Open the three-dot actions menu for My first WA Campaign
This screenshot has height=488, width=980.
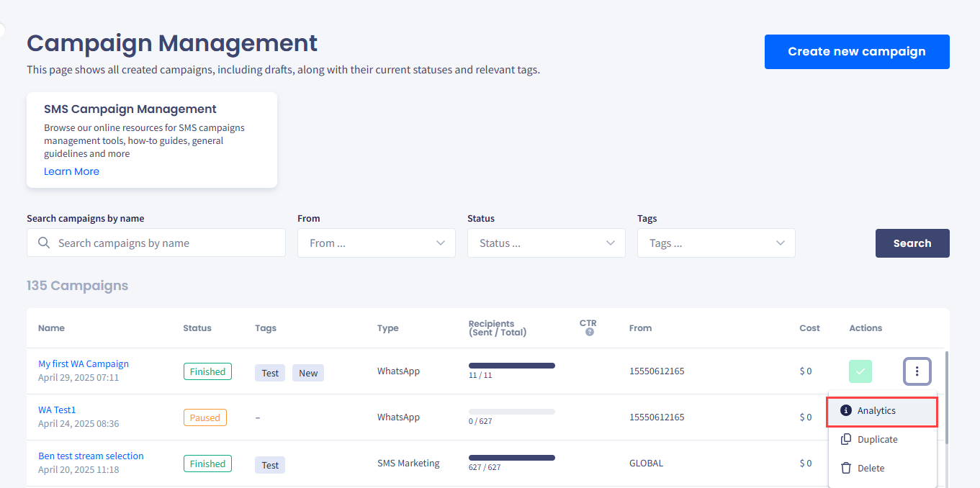pyautogui.click(x=917, y=371)
